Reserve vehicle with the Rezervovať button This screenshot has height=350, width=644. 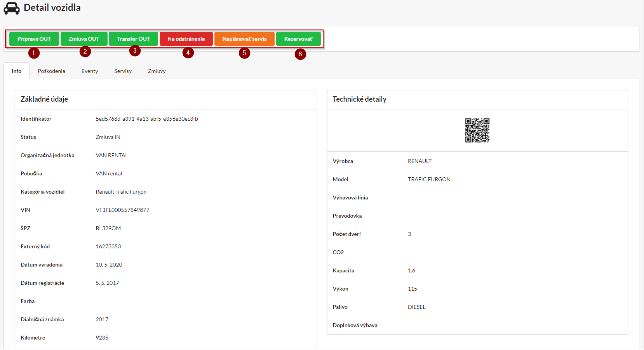tap(298, 39)
